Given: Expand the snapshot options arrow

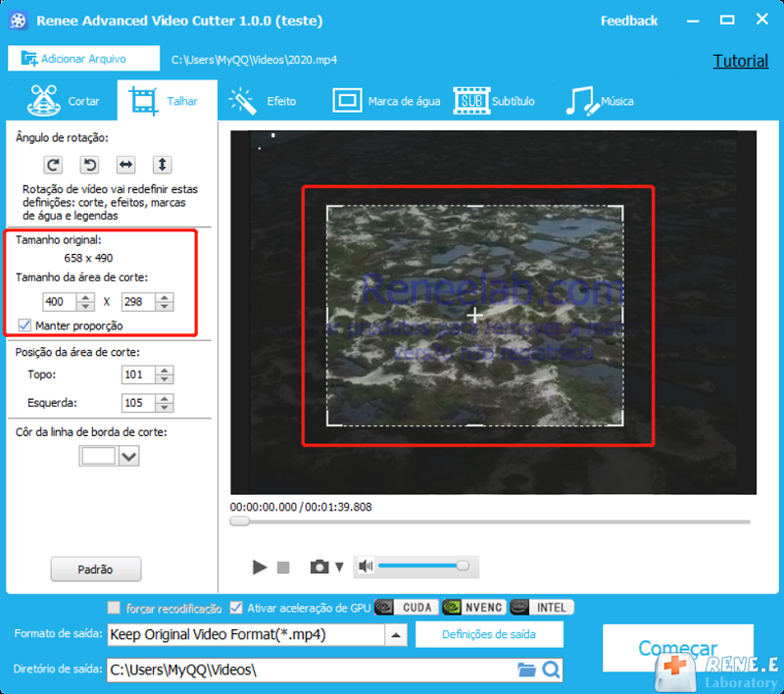Looking at the screenshot, I should click(x=339, y=567).
